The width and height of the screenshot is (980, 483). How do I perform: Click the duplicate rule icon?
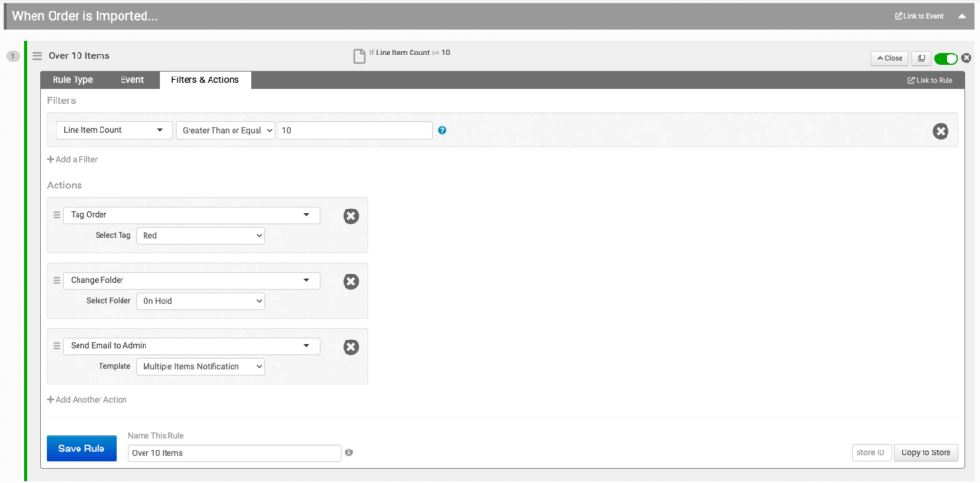point(921,58)
